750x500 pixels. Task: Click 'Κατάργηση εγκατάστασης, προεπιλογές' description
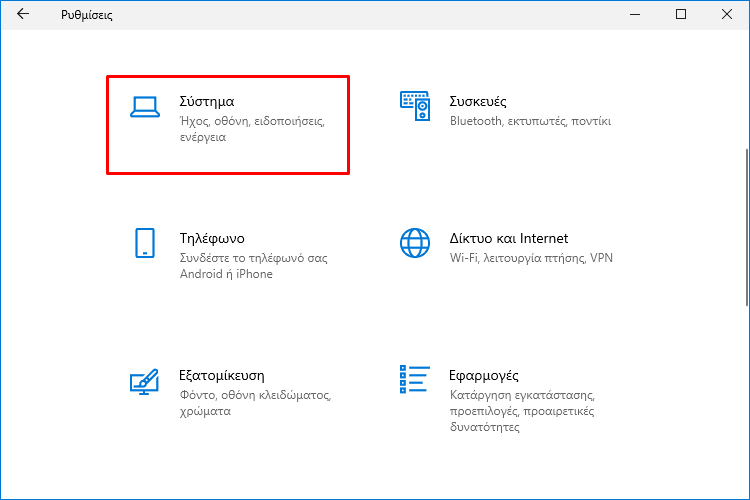522,411
